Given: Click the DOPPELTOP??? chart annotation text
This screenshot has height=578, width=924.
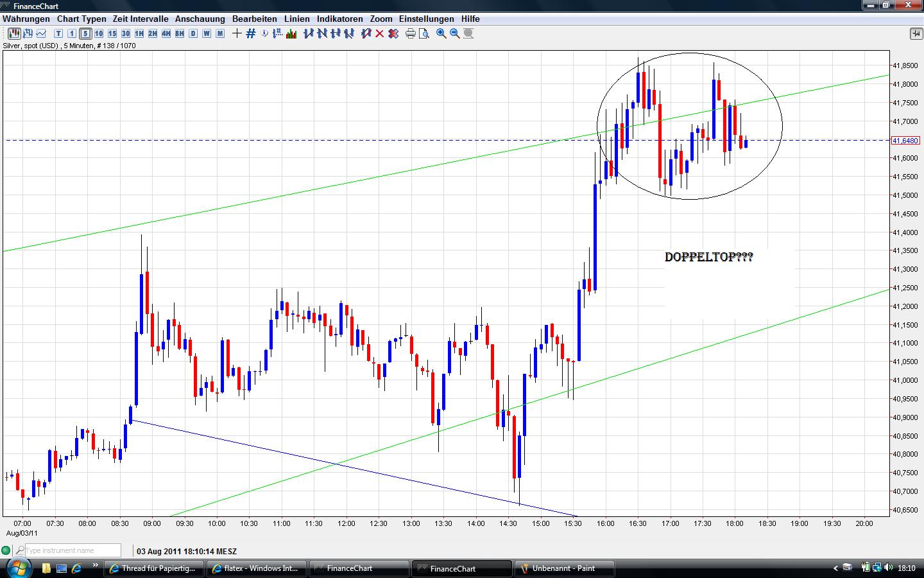Looking at the screenshot, I should coord(709,257).
